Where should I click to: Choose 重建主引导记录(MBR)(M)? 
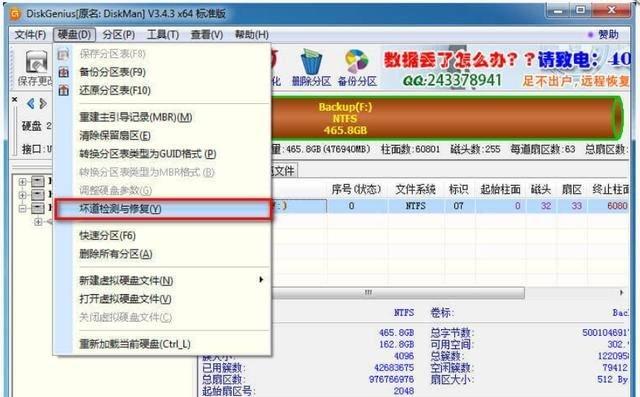(162, 118)
